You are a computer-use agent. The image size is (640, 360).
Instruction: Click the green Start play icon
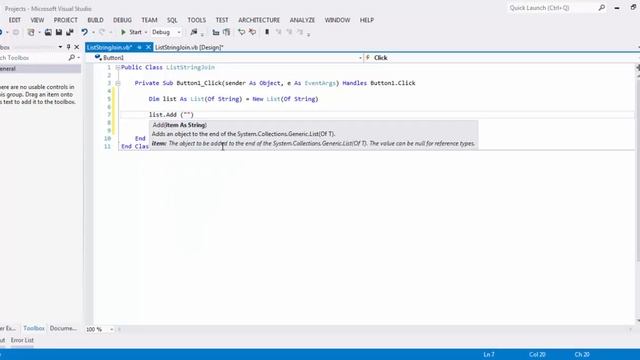pyautogui.click(x=123, y=32)
